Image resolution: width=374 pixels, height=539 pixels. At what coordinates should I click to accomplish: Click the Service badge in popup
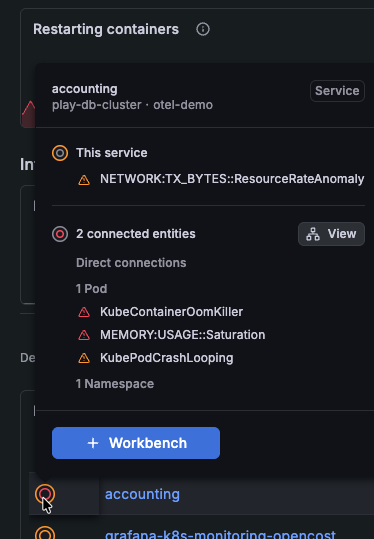click(337, 91)
